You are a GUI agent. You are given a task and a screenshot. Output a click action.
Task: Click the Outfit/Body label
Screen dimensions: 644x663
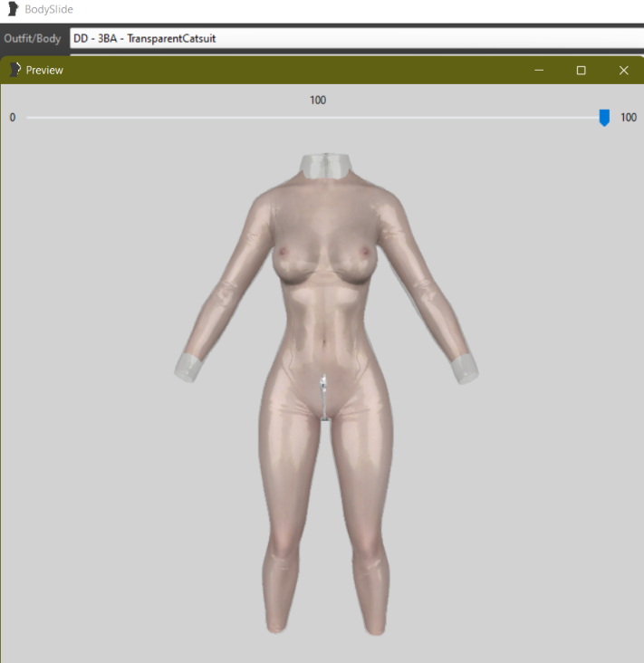(33, 38)
